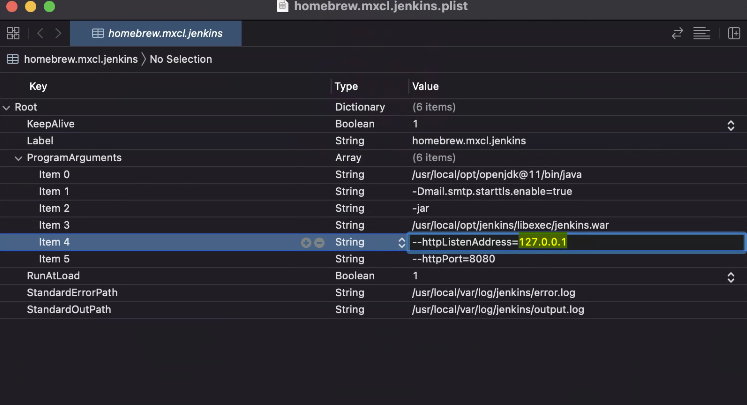Click the /usr/local/opt/openjdk@11/bin/java value
This screenshot has height=405, width=747.
point(496,174)
